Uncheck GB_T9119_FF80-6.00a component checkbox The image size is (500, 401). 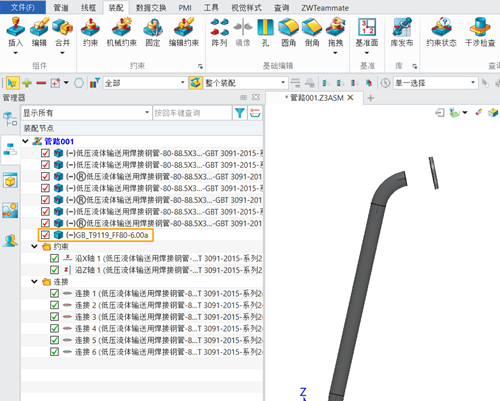tap(45, 235)
